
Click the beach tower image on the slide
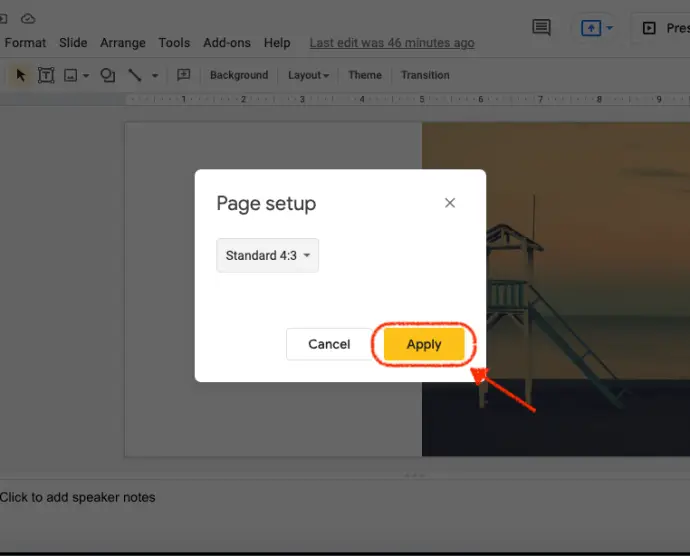(x=556, y=289)
